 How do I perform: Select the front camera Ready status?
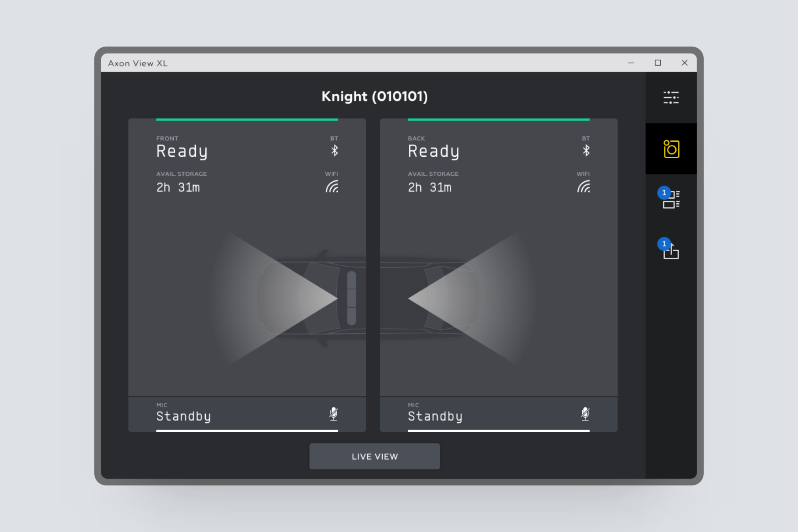coord(182,151)
